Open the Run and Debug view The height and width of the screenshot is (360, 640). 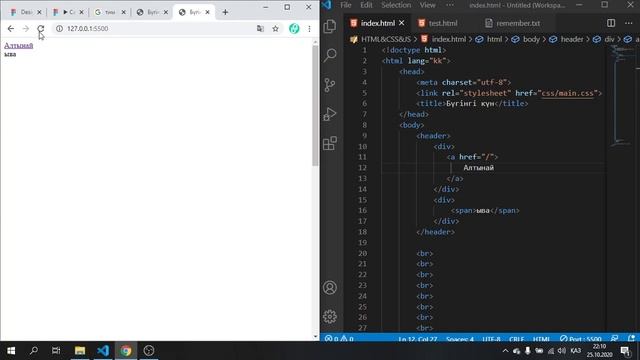330,114
